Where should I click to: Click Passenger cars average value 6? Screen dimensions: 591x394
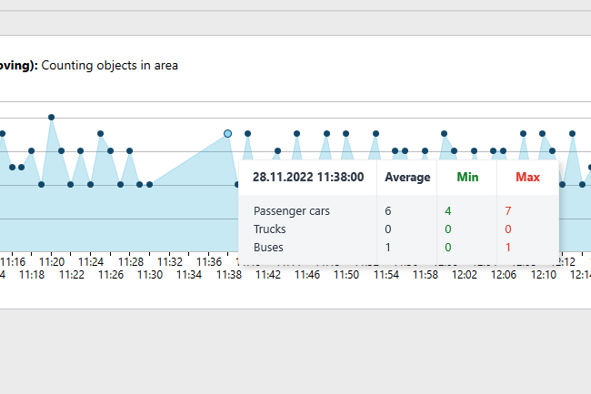coord(388,211)
